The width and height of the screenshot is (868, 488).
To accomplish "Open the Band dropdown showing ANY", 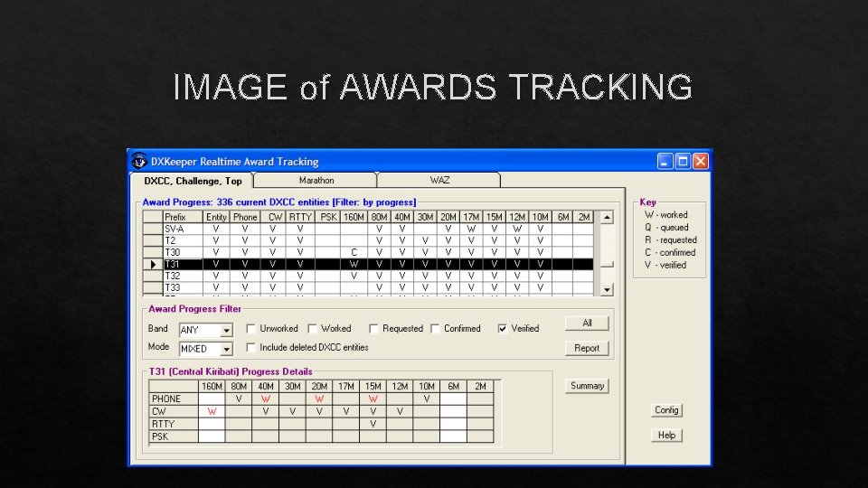I will click(226, 331).
